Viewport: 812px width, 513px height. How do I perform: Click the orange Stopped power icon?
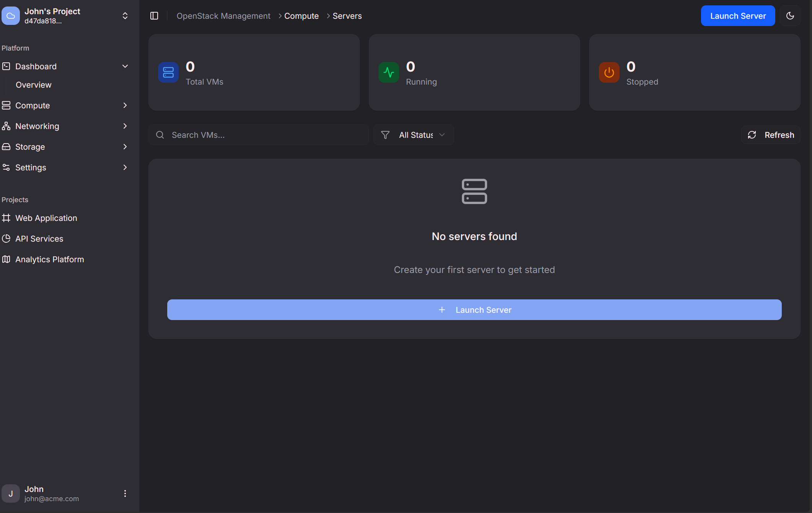609,72
